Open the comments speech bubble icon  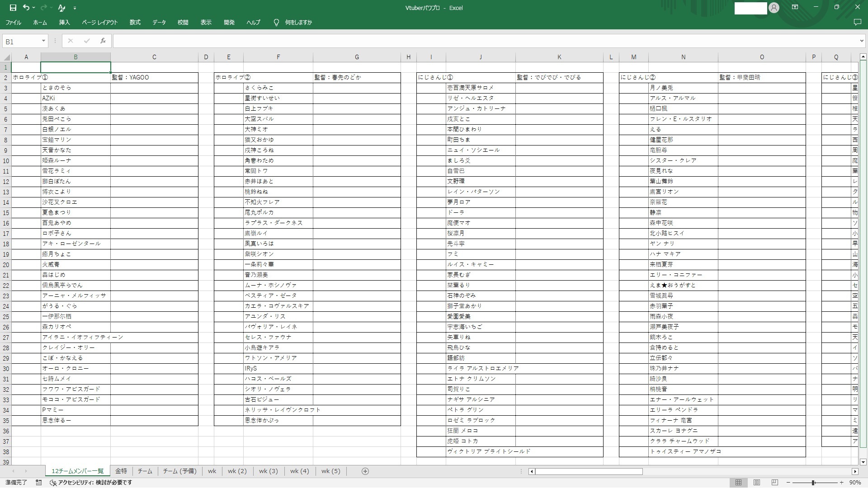pos(857,22)
